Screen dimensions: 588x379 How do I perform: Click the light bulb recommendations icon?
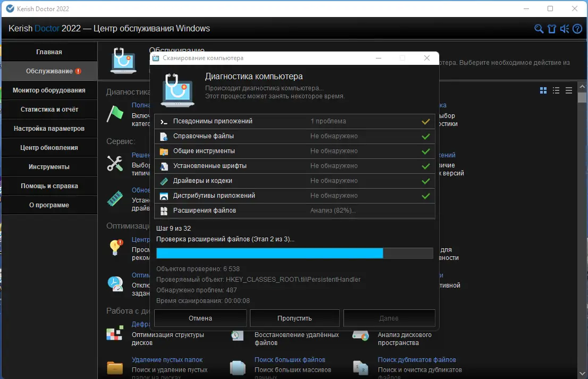tap(115, 247)
